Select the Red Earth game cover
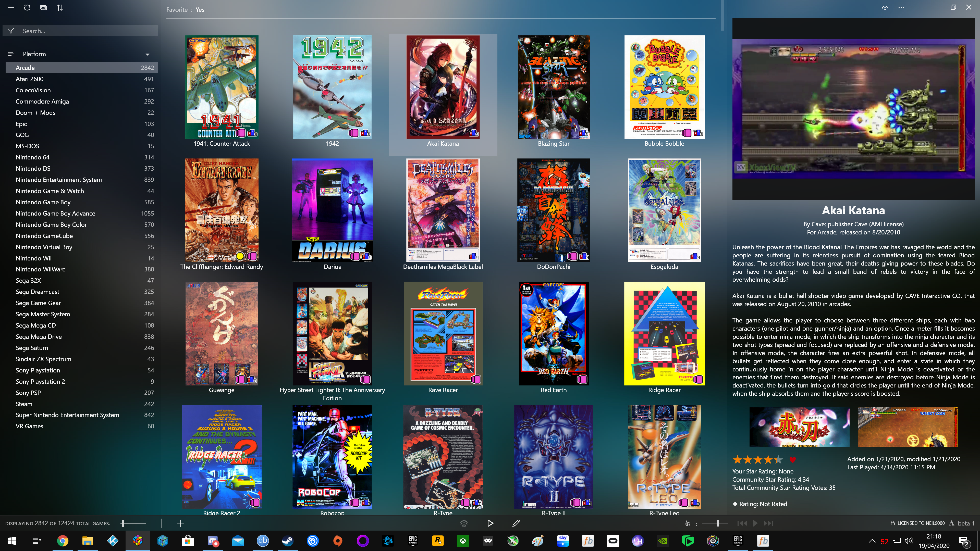980x551 pixels. coord(554,333)
